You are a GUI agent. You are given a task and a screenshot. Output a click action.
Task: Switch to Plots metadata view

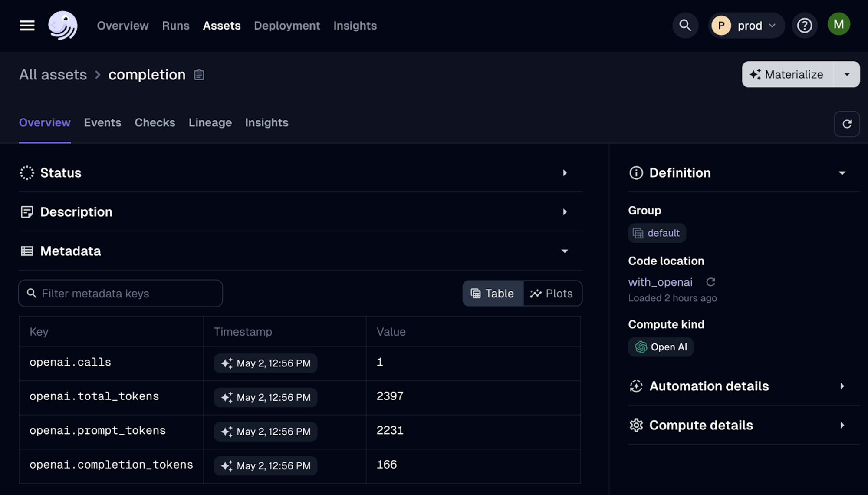[x=552, y=294]
